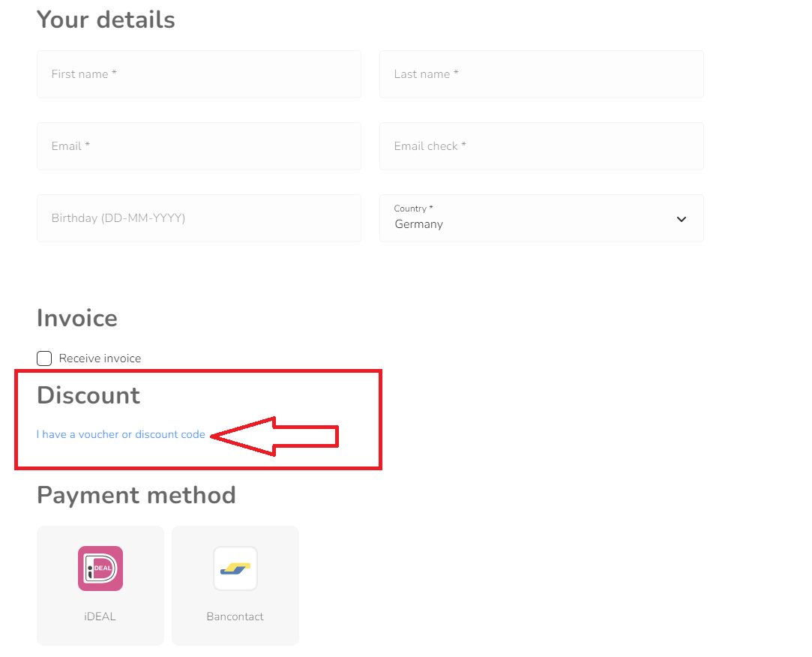Viewport: 812px width, 657px height.
Task: Select the iDEAL text label under logo
Action: coord(100,616)
